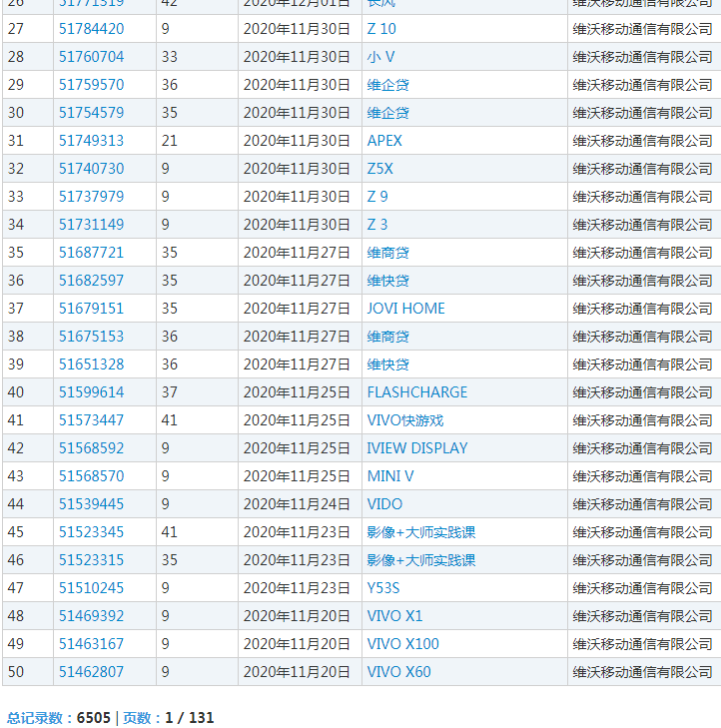The image size is (721, 728).
Task: Open application number 51539445
Action: (x=91, y=503)
